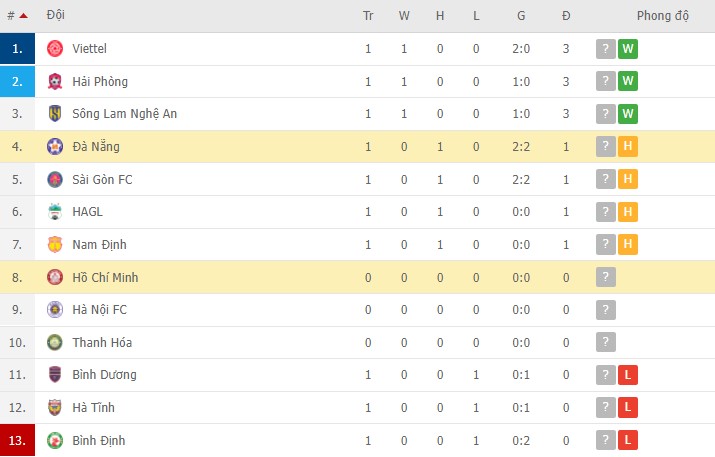The width and height of the screenshot is (715, 457).
Task: Sort table by the # rank arrow
Action: 22,16
